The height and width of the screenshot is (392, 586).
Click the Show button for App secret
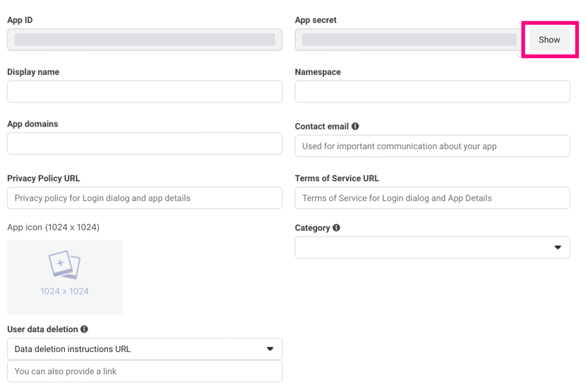[x=549, y=40]
